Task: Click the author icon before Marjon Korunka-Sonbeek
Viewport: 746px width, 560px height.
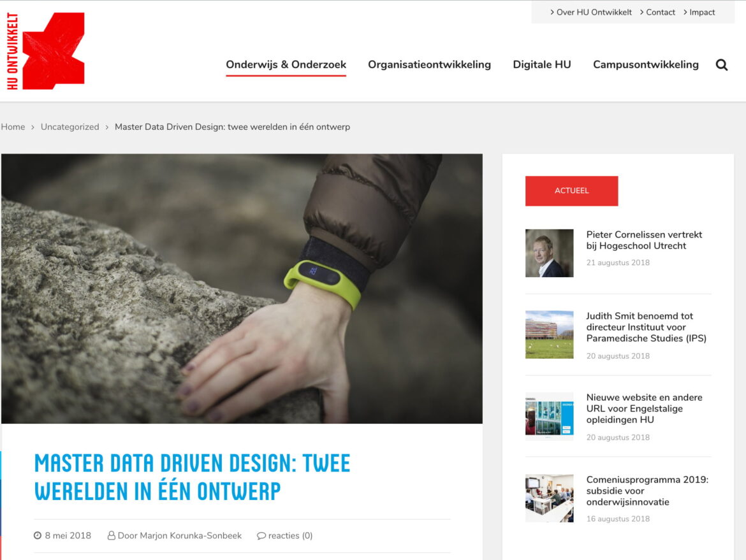Action: click(112, 536)
